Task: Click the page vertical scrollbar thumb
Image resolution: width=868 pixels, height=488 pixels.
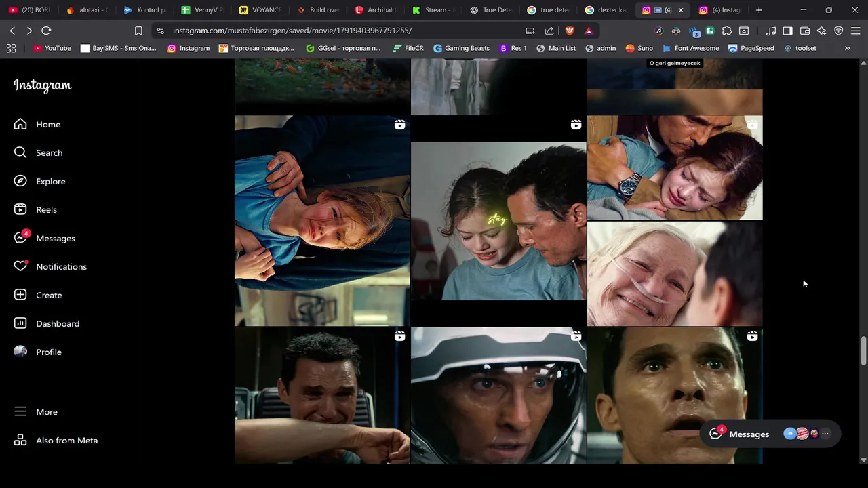Action: coord(863,350)
